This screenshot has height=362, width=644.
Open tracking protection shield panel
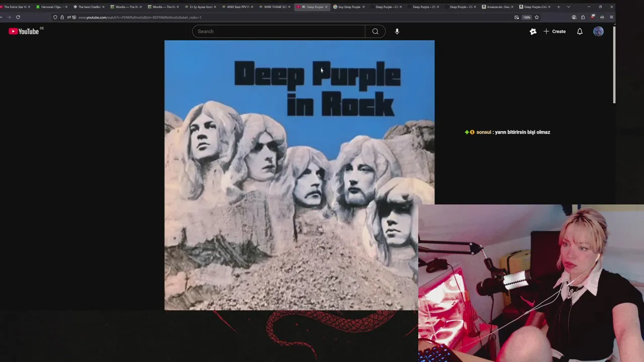click(55, 17)
